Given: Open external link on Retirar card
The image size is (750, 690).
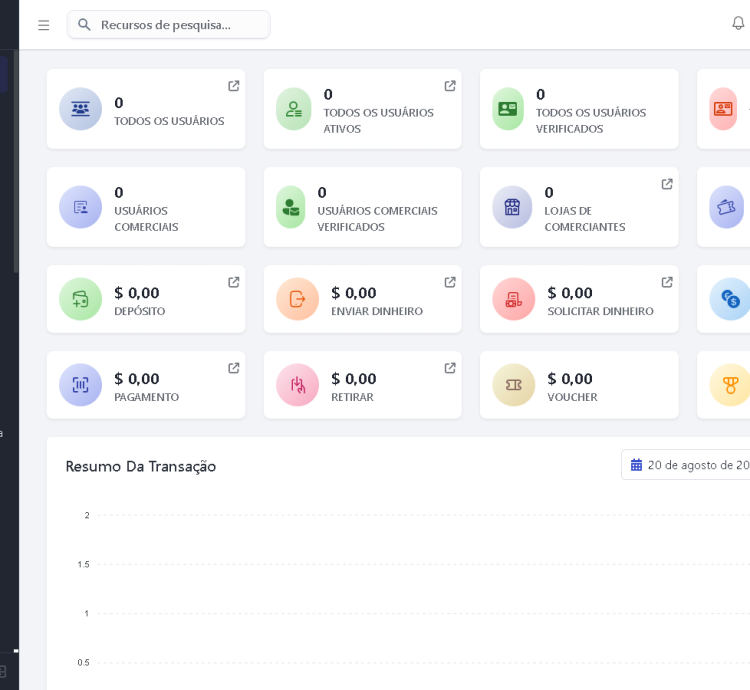Looking at the screenshot, I should 450,368.
